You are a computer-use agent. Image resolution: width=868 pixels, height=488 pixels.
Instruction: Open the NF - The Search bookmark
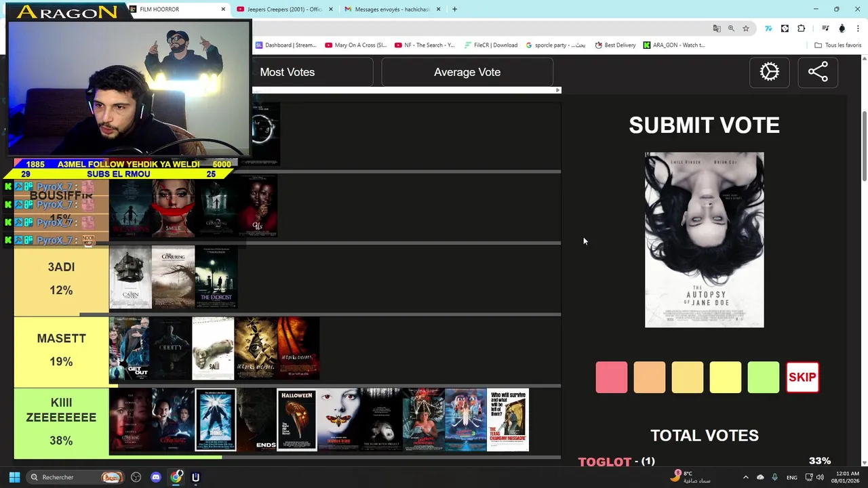425,45
